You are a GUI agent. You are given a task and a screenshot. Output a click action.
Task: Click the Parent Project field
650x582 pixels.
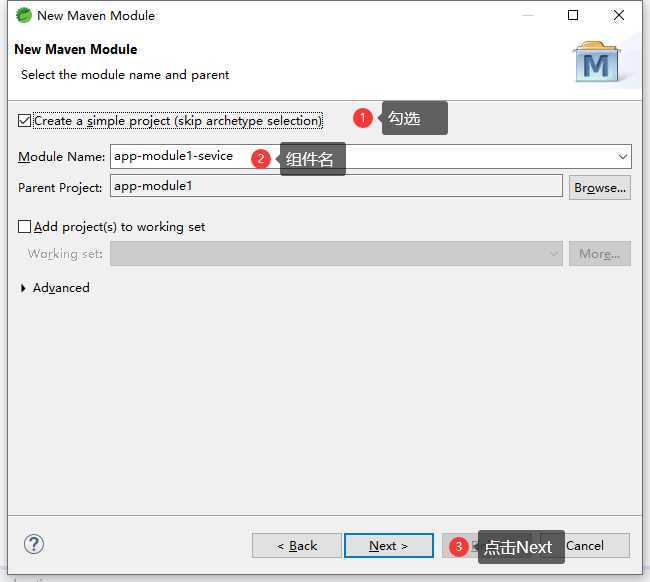(336, 186)
